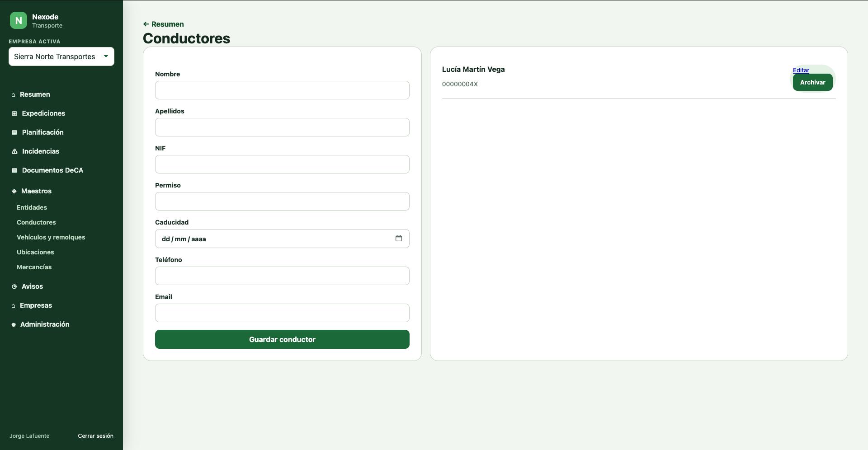868x450 pixels.
Task: Open the Sierra Norte Transportes company dropdown
Action: (x=61, y=56)
